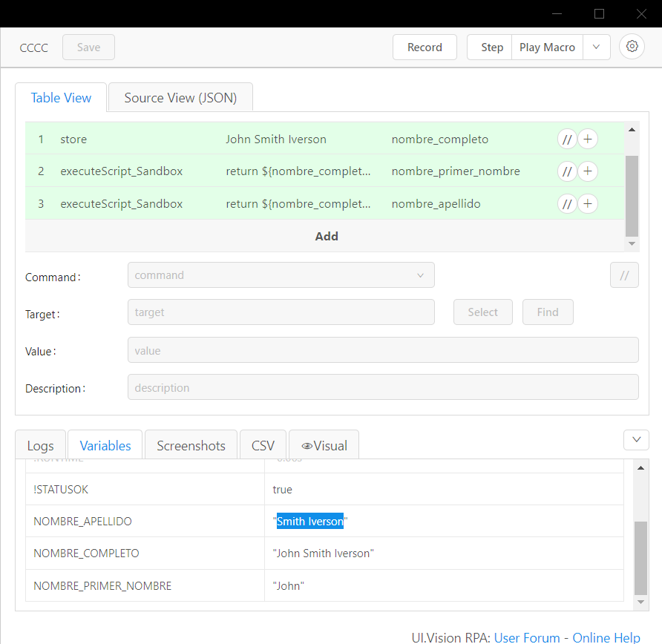Viewport: 662px width, 644px height.
Task: Open the Logs tab
Action: coord(40,446)
